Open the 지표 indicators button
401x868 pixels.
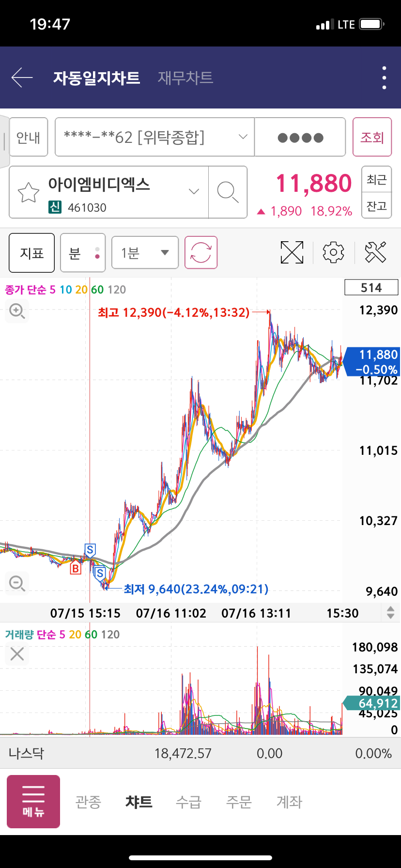pos(32,253)
